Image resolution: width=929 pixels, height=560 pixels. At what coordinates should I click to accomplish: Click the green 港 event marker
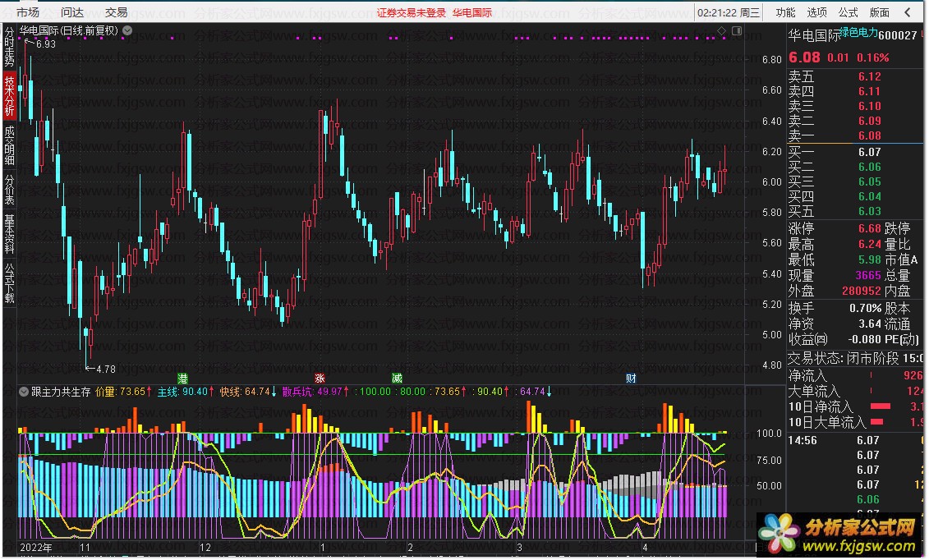[182, 379]
